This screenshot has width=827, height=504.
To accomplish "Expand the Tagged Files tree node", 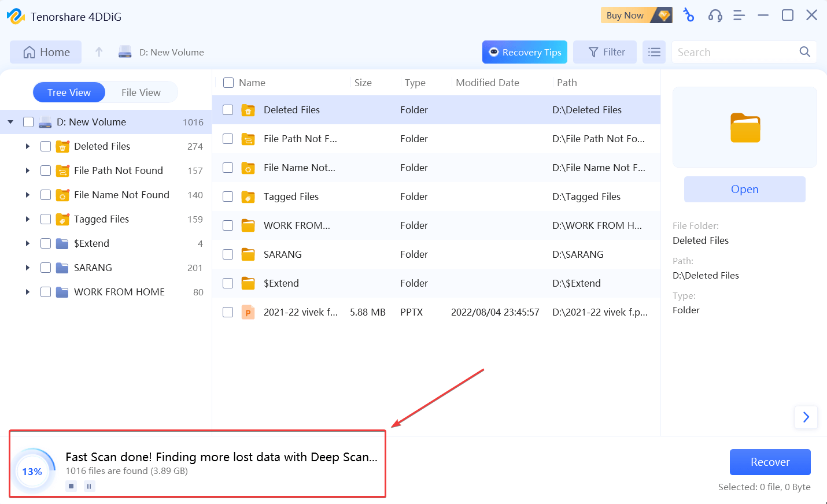I will (x=27, y=219).
